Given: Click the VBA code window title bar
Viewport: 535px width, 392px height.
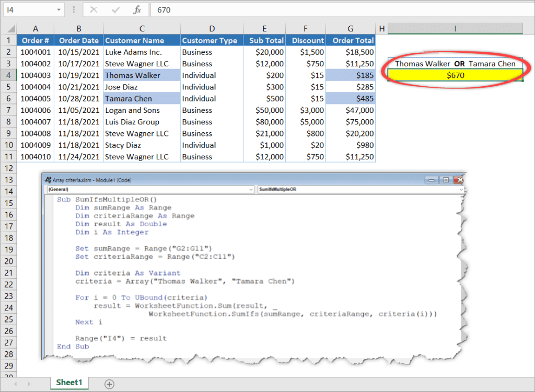Looking at the screenshot, I should (235, 180).
